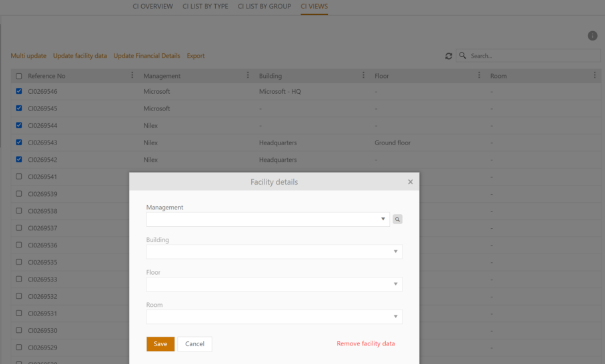Screen dimensions: 605x364
Task: Check the row CI0269538 checkbox
Action: tap(19, 211)
